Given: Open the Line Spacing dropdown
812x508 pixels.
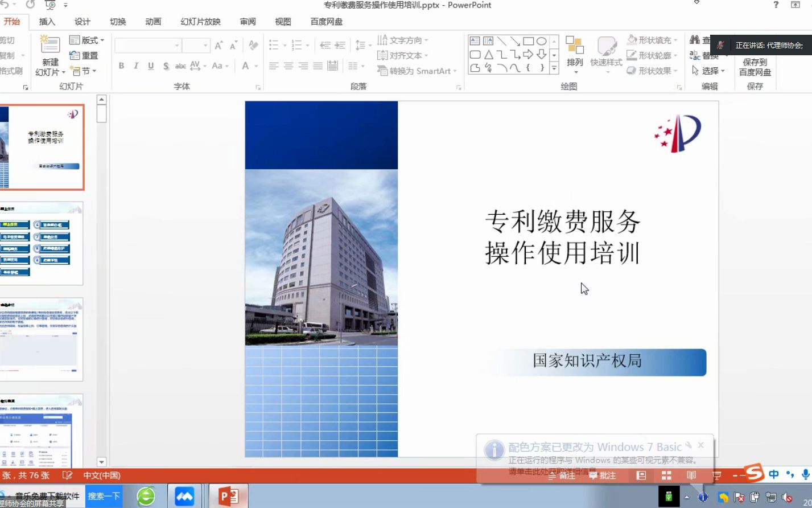Looking at the screenshot, I should pos(363,45).
